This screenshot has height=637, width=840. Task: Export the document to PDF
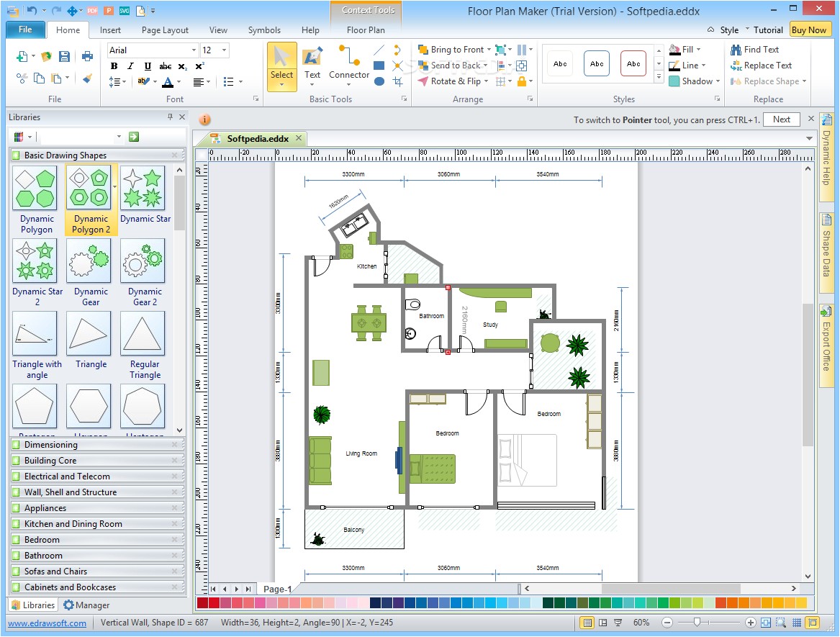click(x=92, y=10)
